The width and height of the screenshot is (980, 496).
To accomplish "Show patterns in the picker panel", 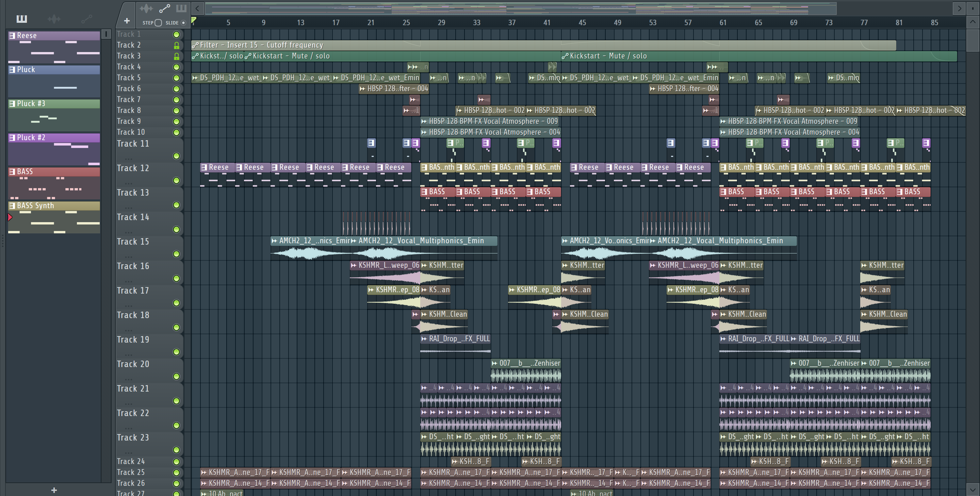I will point(22,19).
